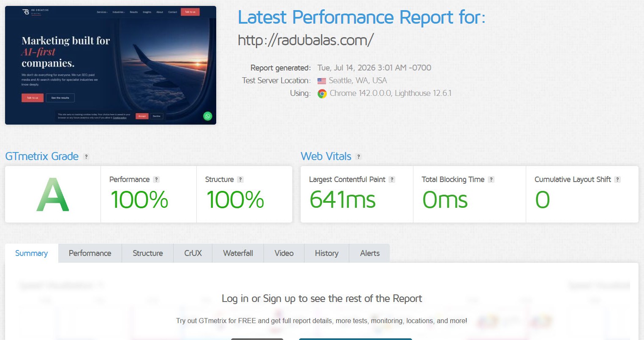Screen dimensions: 644x340
Task: Click the site screenshot thumbnail
Action: pos(111,65)
